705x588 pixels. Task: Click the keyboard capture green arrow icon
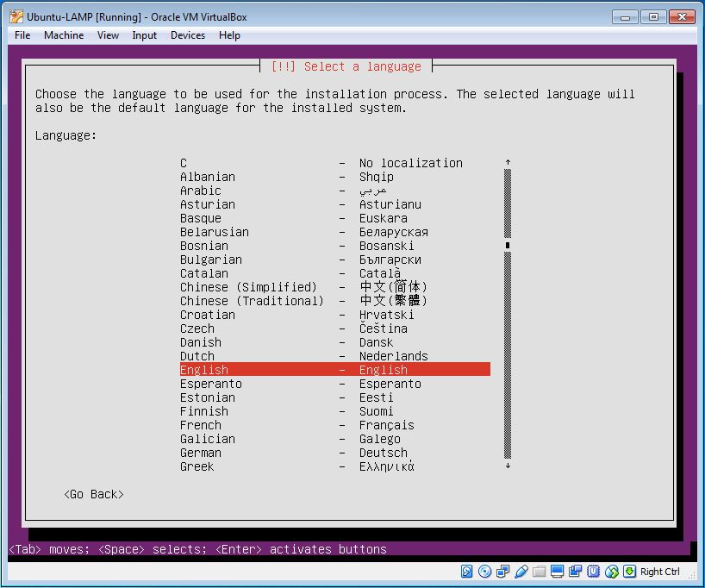629,572
